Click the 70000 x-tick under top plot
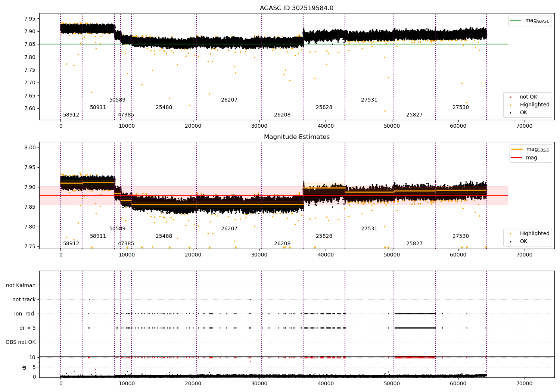 [x=524, y=126]
